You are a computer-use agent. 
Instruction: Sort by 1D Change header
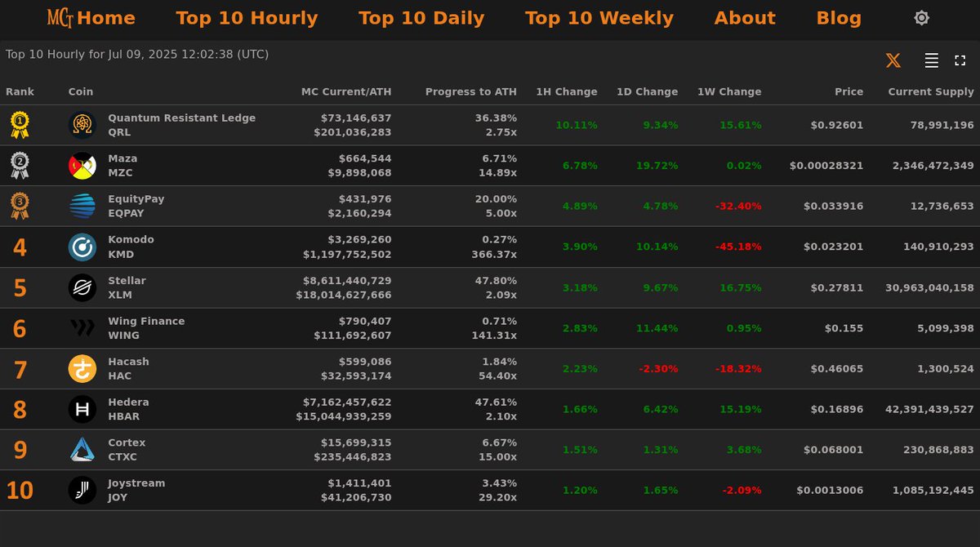(647, 91)
